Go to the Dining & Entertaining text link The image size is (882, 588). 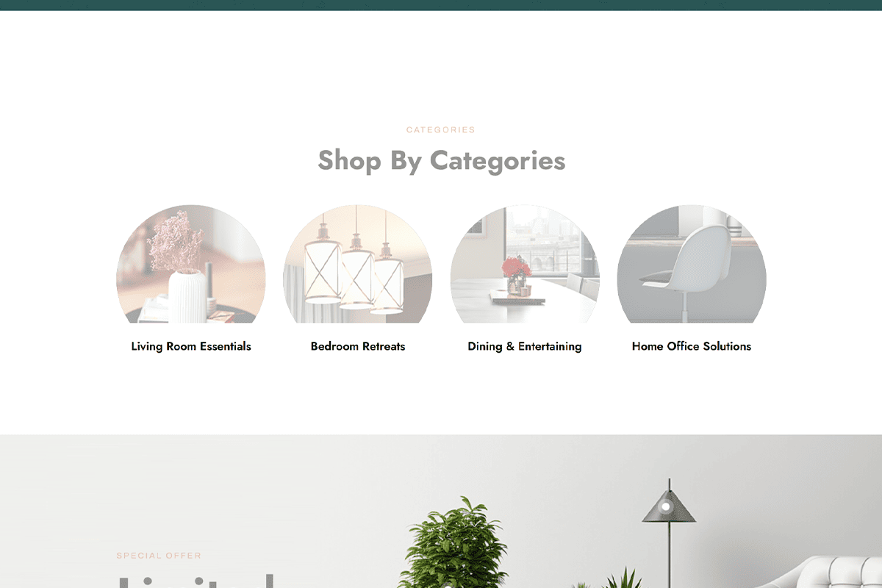(x=525, y=346)
